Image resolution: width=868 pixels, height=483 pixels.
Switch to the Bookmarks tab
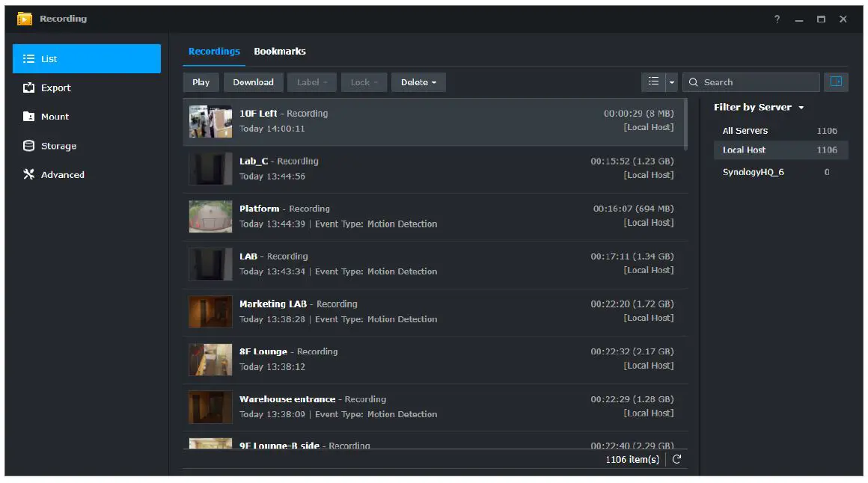(279, 51)
